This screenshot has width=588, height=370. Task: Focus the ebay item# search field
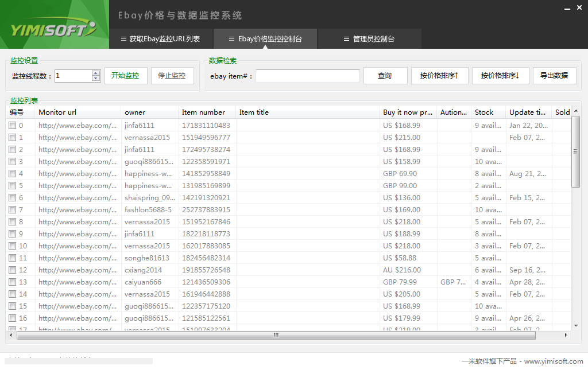[x=308, y=76]
